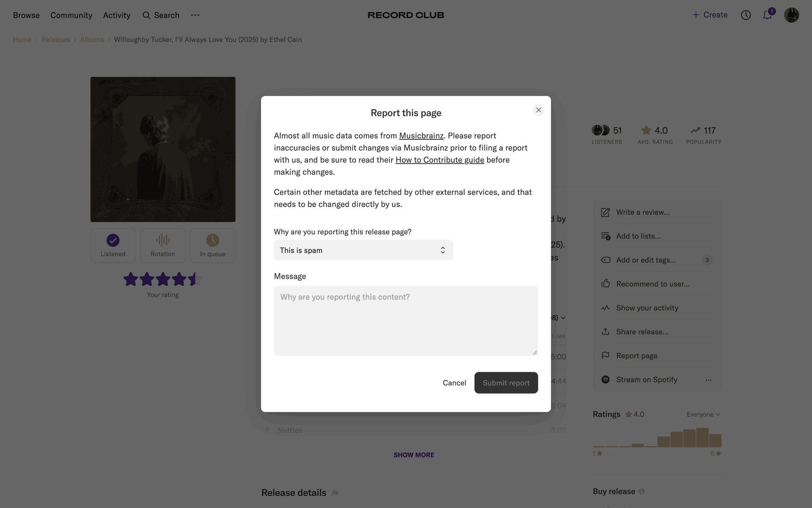
Task: Toggle the Listened status button
Action: point(113,246)
